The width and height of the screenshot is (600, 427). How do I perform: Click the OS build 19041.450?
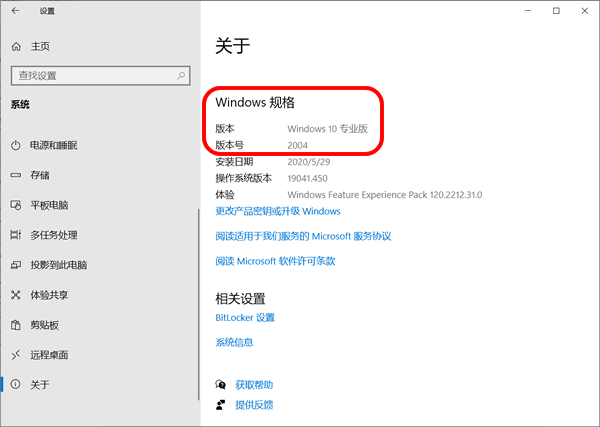pos(308,178)
